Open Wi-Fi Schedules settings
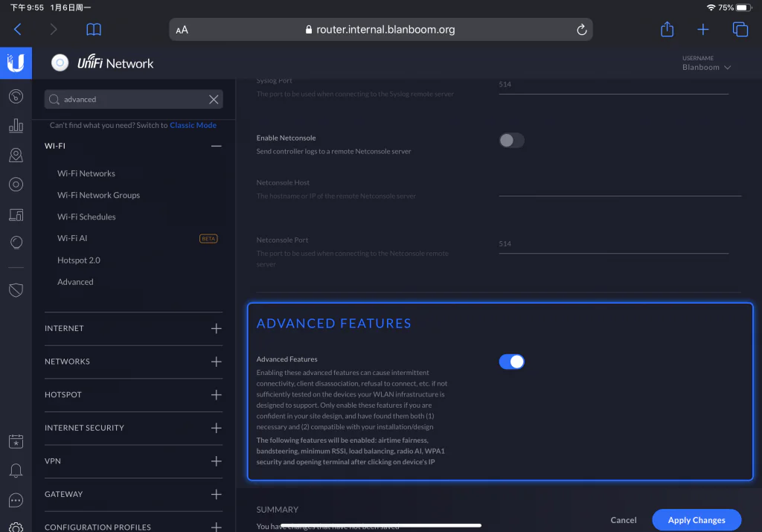Image resolution: width=762 pixels, height=532 pixels. (x=86, y=217)
